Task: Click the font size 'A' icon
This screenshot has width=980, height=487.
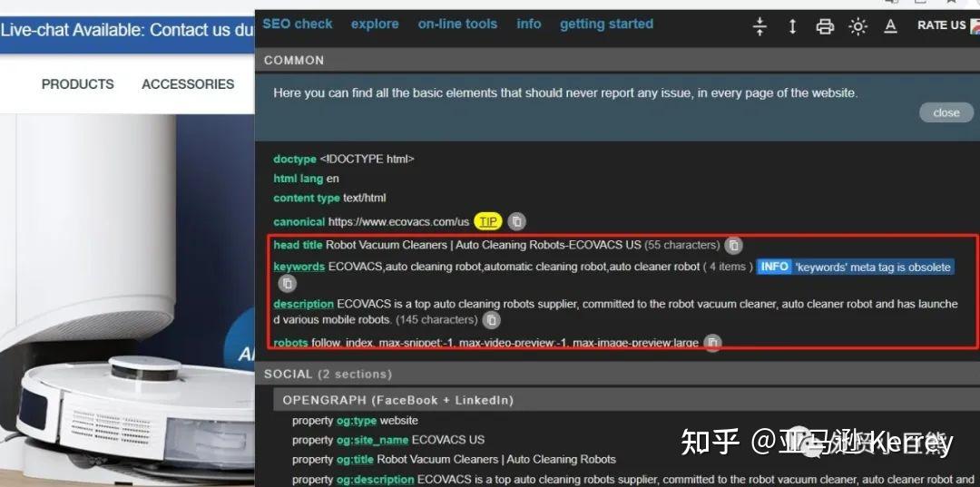Action: [x=890, y=26]
